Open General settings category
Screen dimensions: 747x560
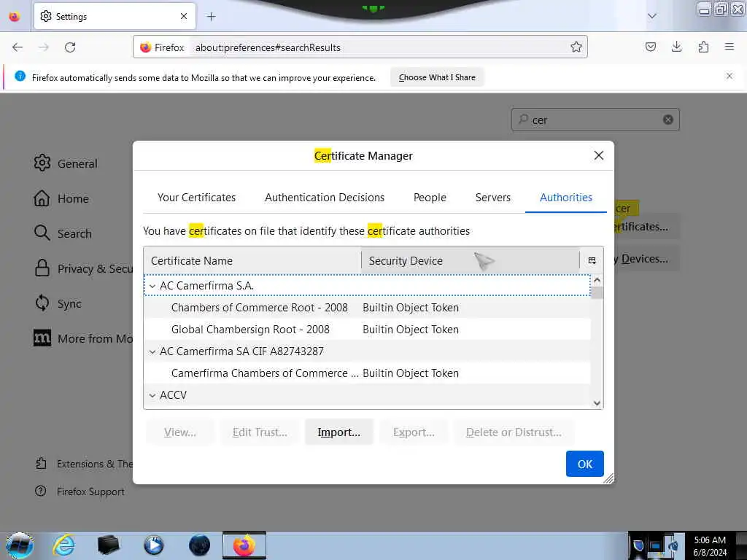tap(66, 163)
